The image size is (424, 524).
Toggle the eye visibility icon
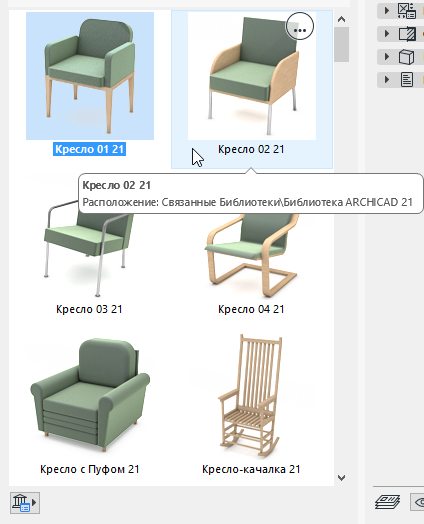(418, 502)
